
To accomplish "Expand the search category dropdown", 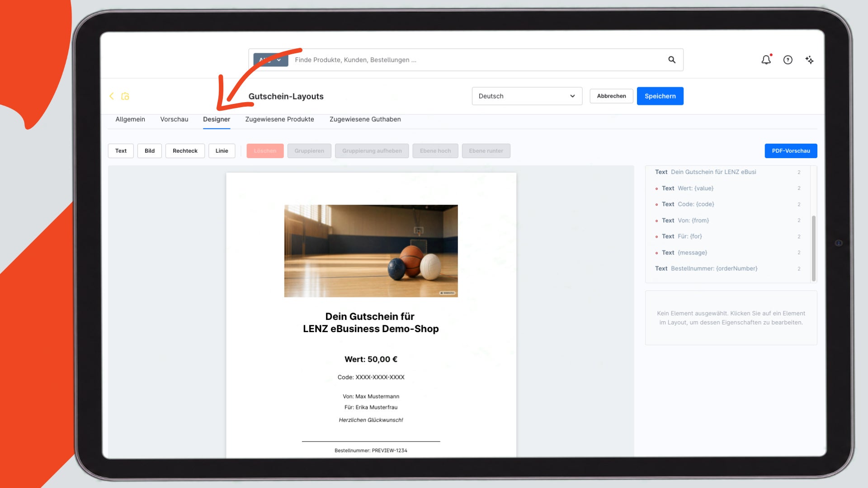I will (270, 60).
